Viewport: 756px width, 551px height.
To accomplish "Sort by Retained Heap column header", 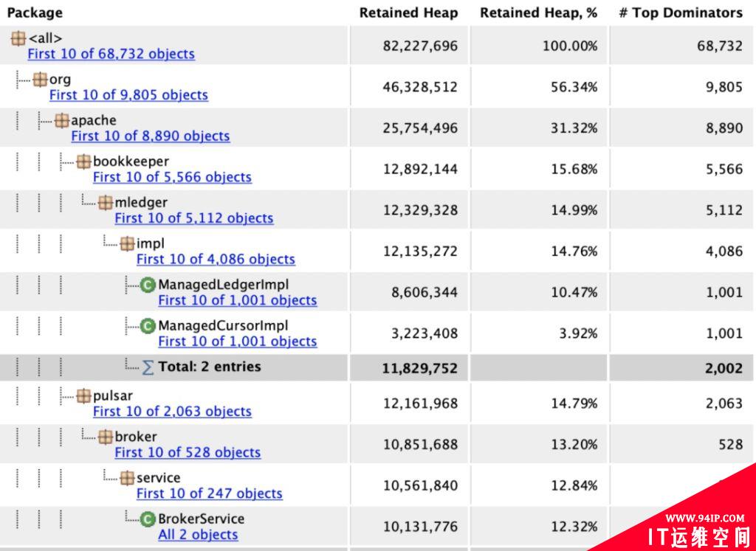I will [x=408, y=13].
